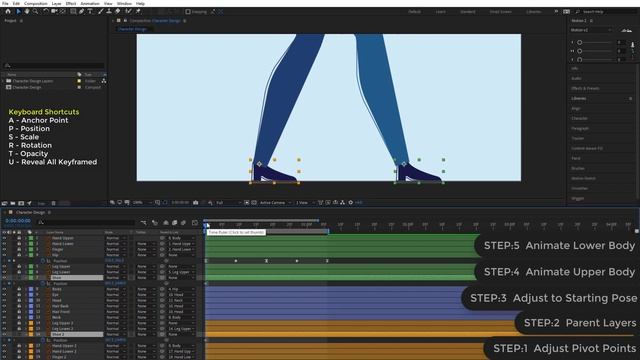Open the Animation menu
640x360 pixels.
coord(90,3)
